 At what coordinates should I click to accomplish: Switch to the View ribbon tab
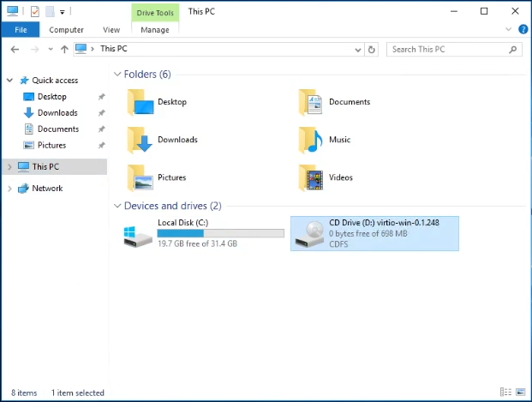[111, 30]
